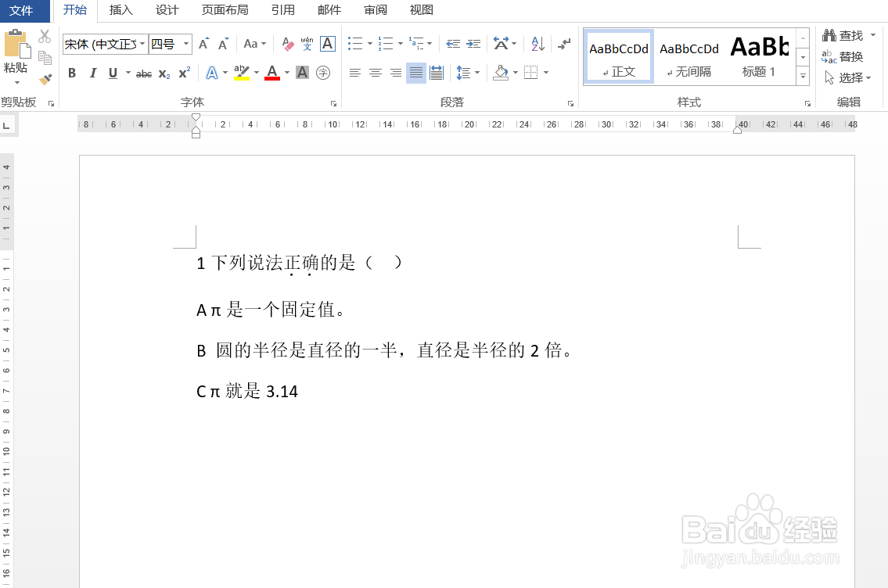Click the tab stop selector on ruler
Image resolution: width=888 pixels, height=588 pixels.
[x=7, y=125]
